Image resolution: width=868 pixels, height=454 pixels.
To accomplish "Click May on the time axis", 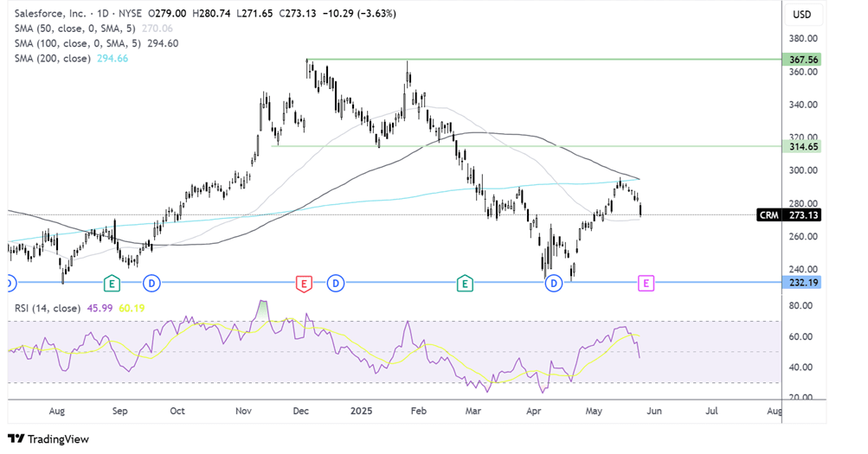I will (x=594, y=411).
